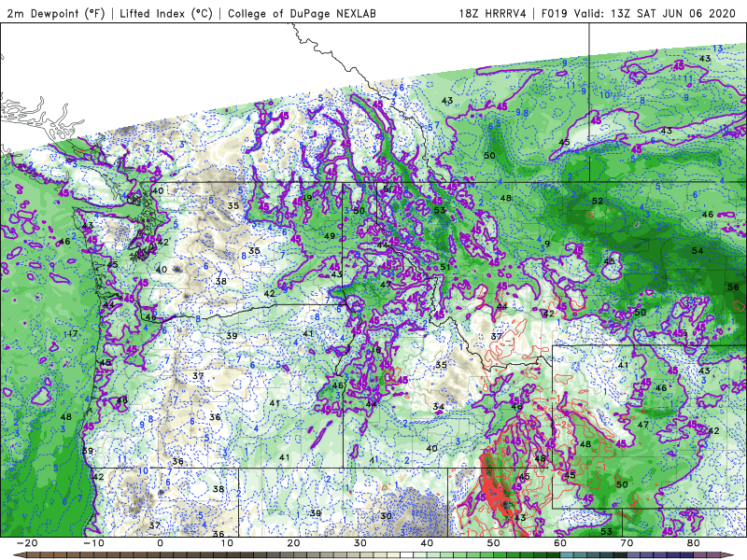Click the 10 label on color scale
The width and height of the screenshot is (747, 560).
227,543
